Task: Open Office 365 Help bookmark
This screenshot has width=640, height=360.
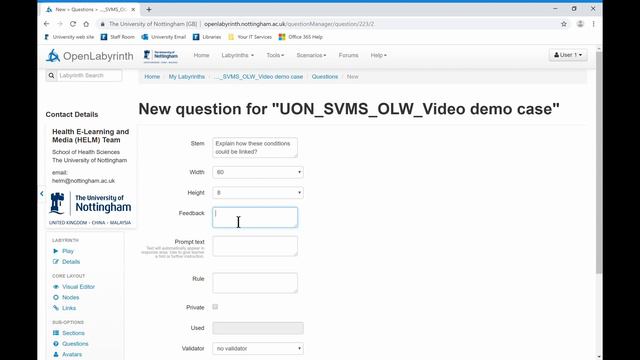Action: coord(300,37)
